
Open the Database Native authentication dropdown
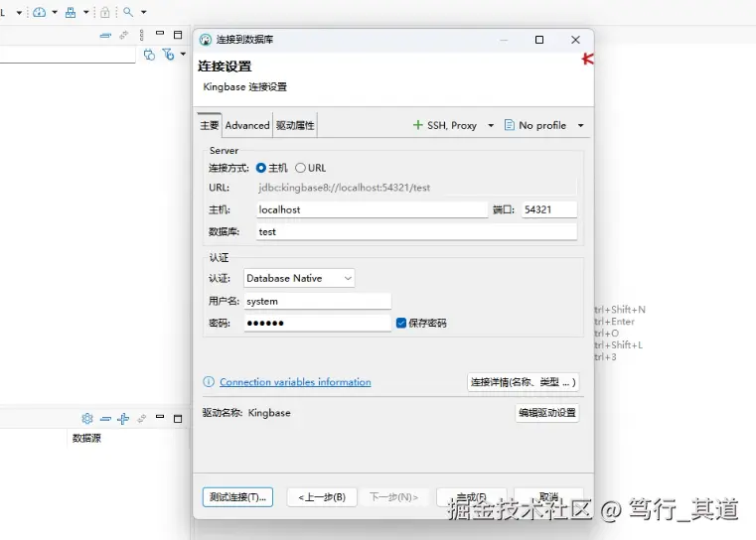[x=299, y=278]
